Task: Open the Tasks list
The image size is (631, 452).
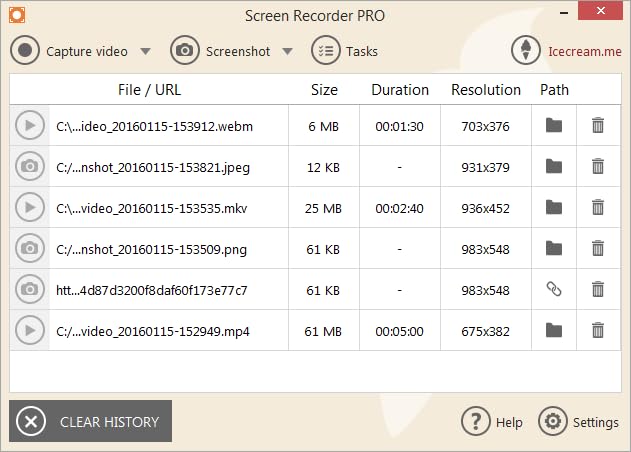Action: [x=345, y=51]
